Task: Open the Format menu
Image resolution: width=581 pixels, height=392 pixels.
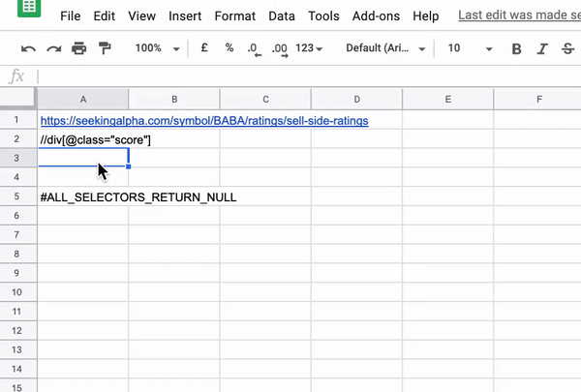Action: (235, 16)
